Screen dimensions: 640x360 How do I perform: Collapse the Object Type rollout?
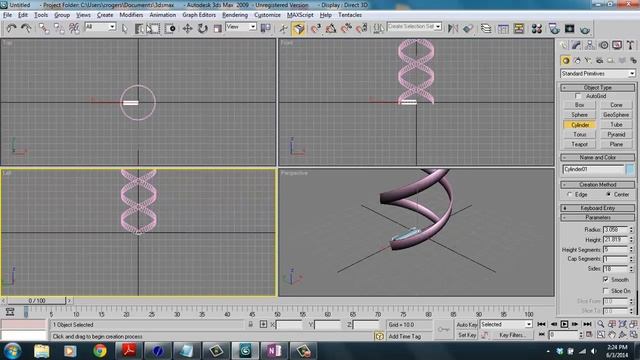pos(598,87)
